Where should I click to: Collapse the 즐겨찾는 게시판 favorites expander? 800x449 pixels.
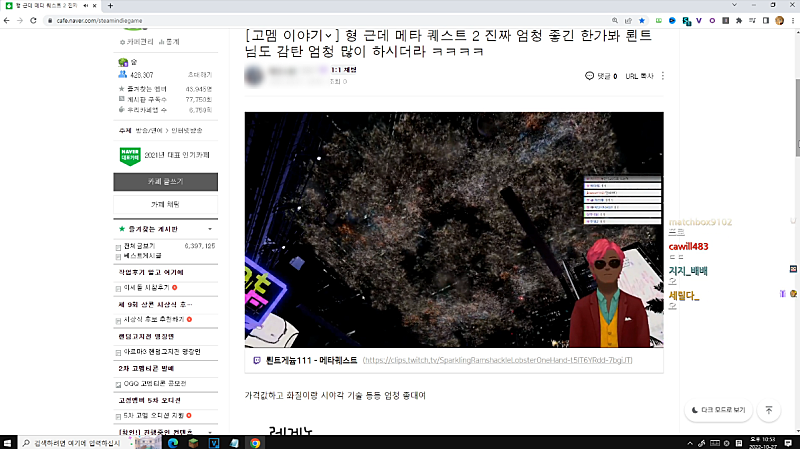pyautogui.click(x=210, y=229)
